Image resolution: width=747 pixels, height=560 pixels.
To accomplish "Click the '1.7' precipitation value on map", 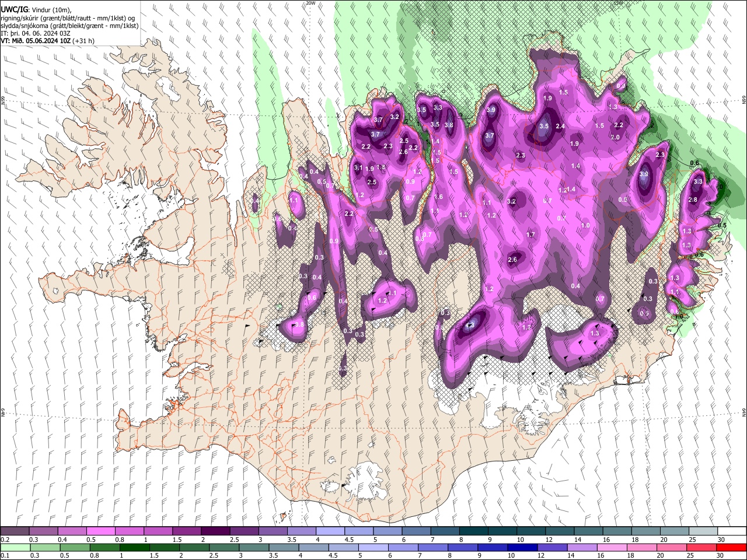I will point(530,235).
